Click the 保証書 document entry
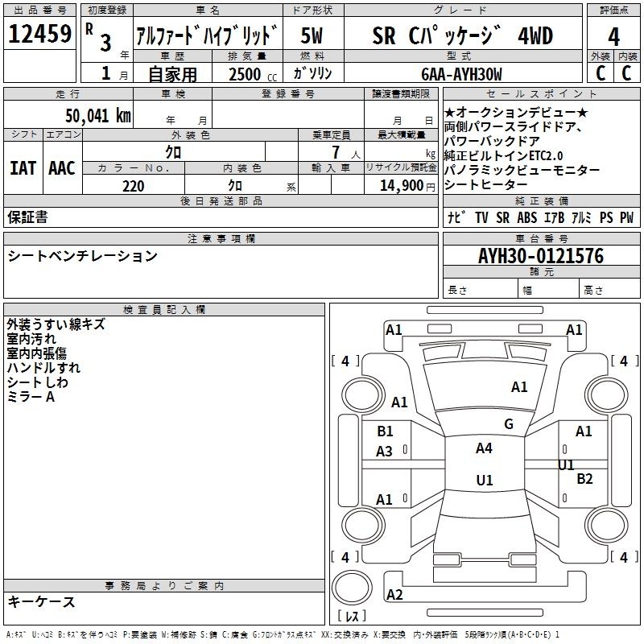The height and width of the screenshot is (644, 644). (27, 217)
